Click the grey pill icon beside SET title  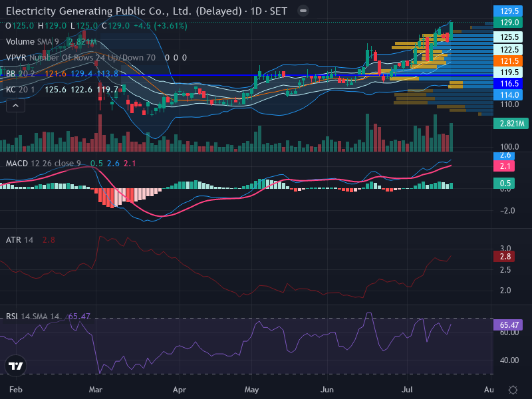pyautogui.click(x=303, y=11)
